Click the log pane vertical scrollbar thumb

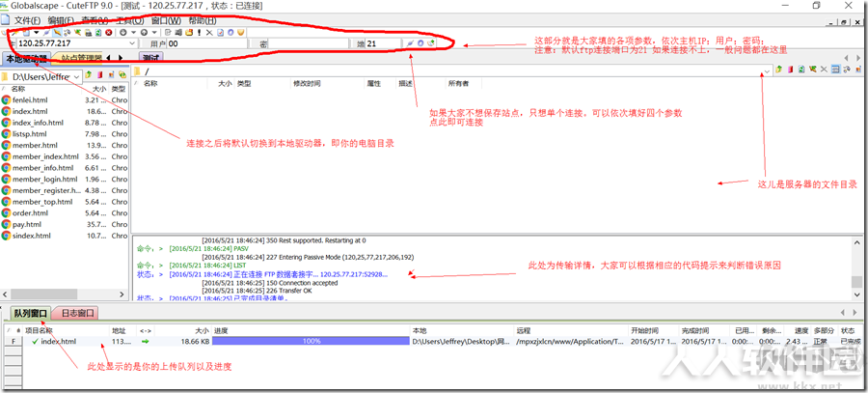tap(856, 281)
